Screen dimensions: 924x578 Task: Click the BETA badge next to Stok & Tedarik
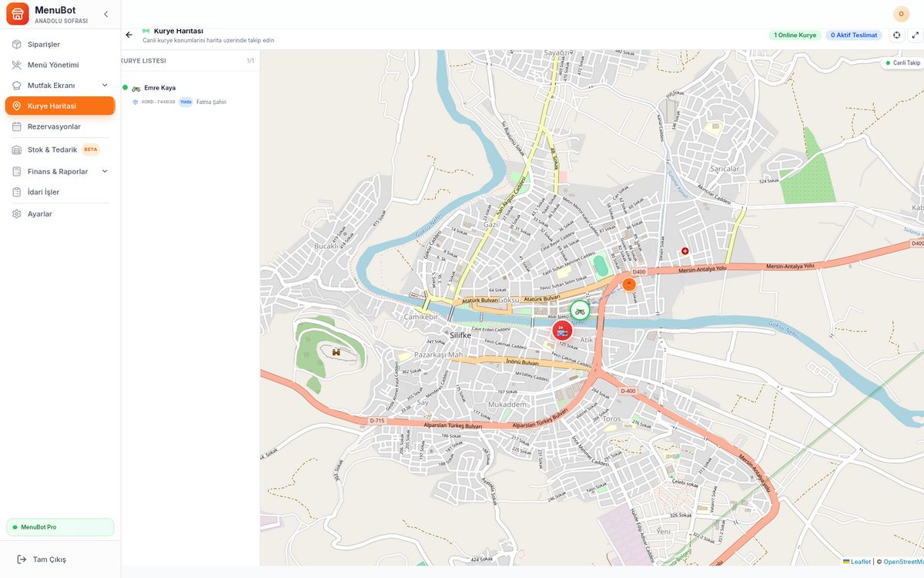click(x=91, y=150)
